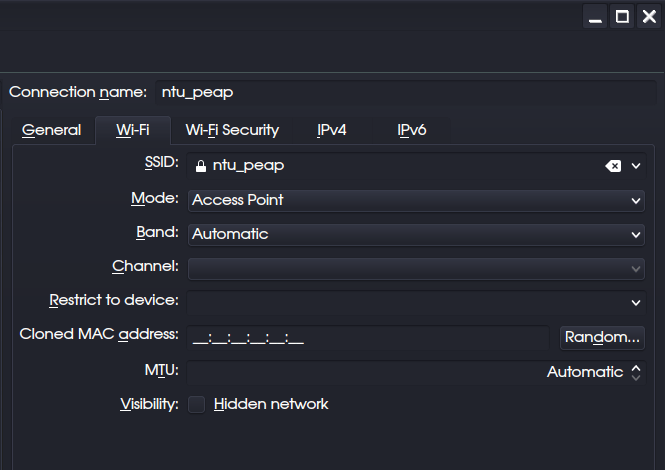
Task: Switch to the General tab
Action: (x=51, y=130)
